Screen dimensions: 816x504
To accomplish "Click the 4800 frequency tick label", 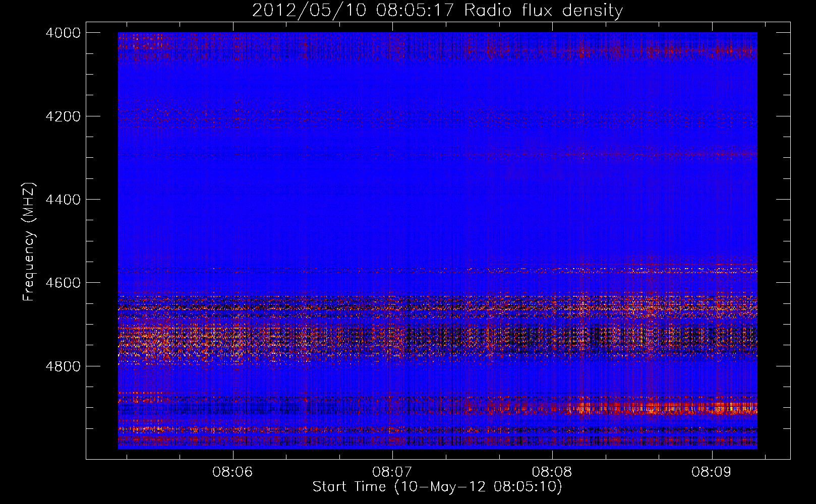I will click(x=63, y=366).
